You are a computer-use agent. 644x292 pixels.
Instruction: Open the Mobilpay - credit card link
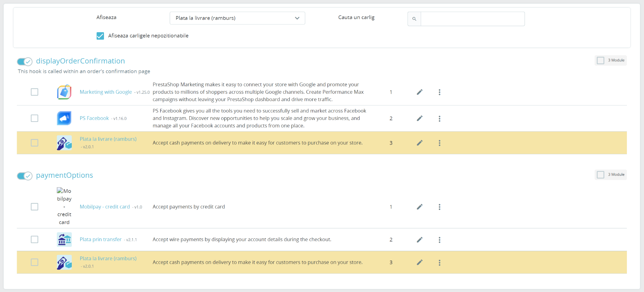105,207
